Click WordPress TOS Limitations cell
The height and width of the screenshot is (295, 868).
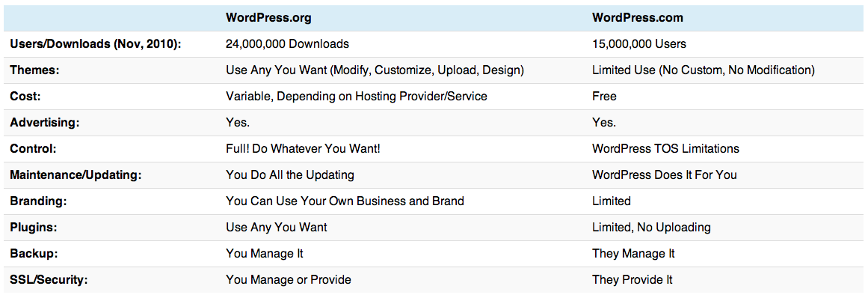tap(665, 148)
